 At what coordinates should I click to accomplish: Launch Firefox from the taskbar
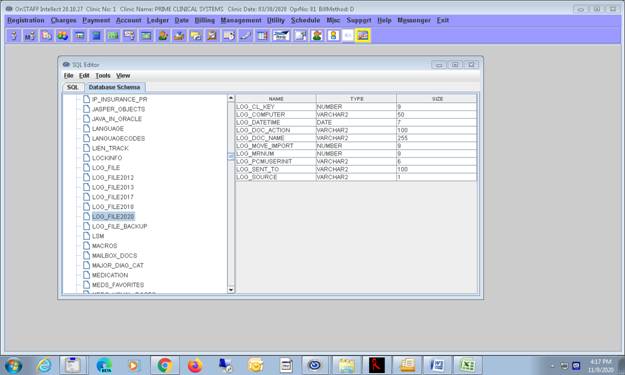[x=195, y=365]
